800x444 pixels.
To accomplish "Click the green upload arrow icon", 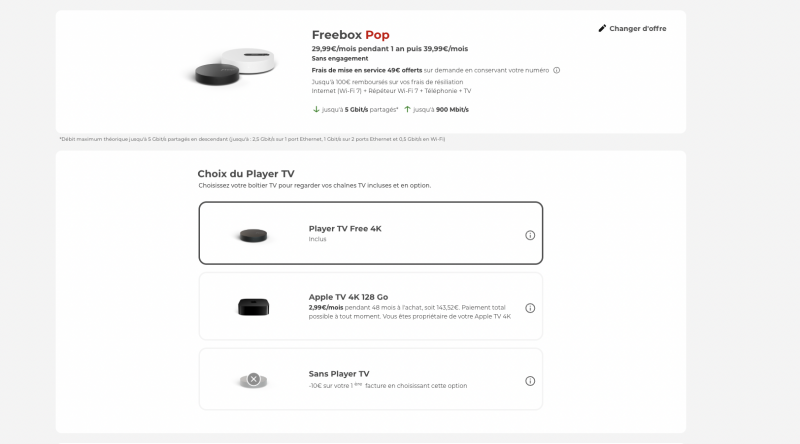I will point(408,108).
